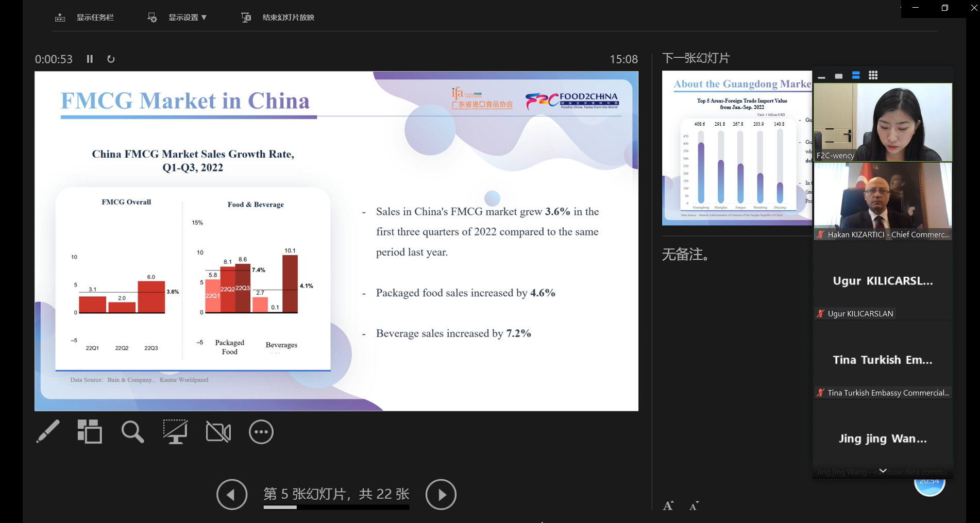Select the pen and laser pointer tool
980x523 pixels.
[47, 432]
